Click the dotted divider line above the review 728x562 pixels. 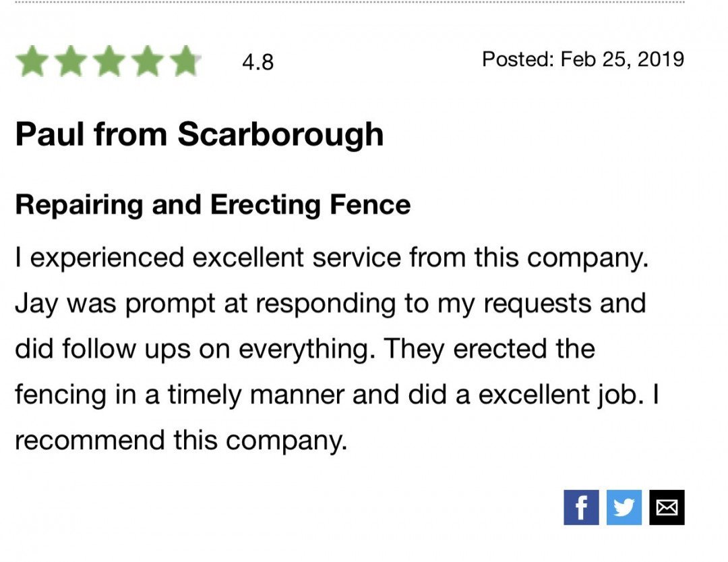click(350, 1)
